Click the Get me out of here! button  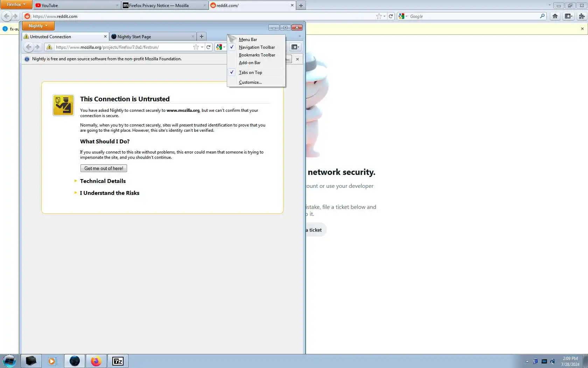click(x=104, y=169)
